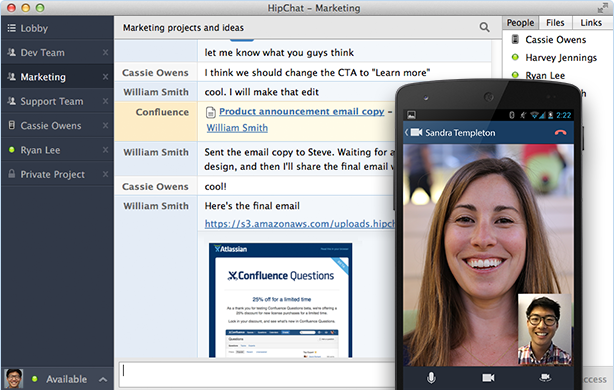This screenshot has width=614, height=390.
Task: Click the Support Team group icon
Action: (x=12, y=101)
